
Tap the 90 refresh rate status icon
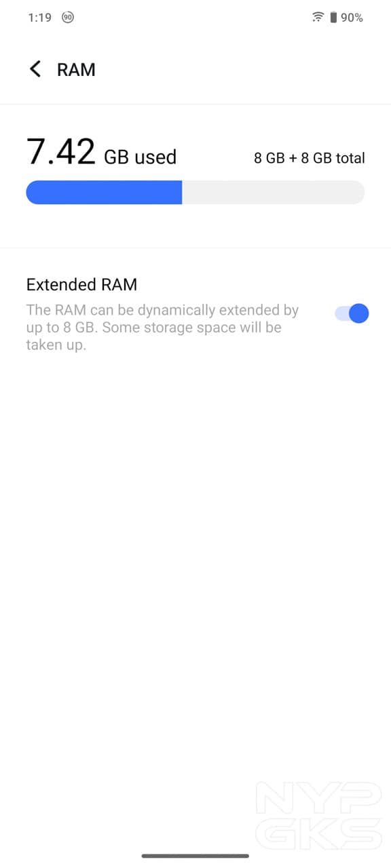67,18
